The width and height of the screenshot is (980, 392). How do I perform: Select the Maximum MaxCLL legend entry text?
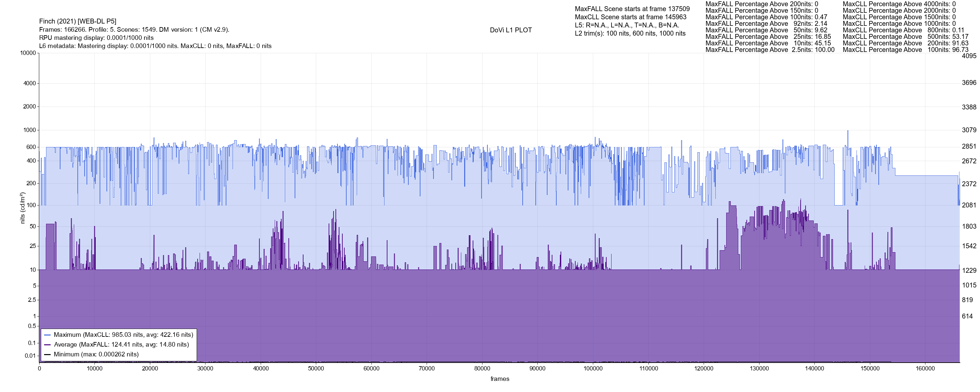click(123, 335)
